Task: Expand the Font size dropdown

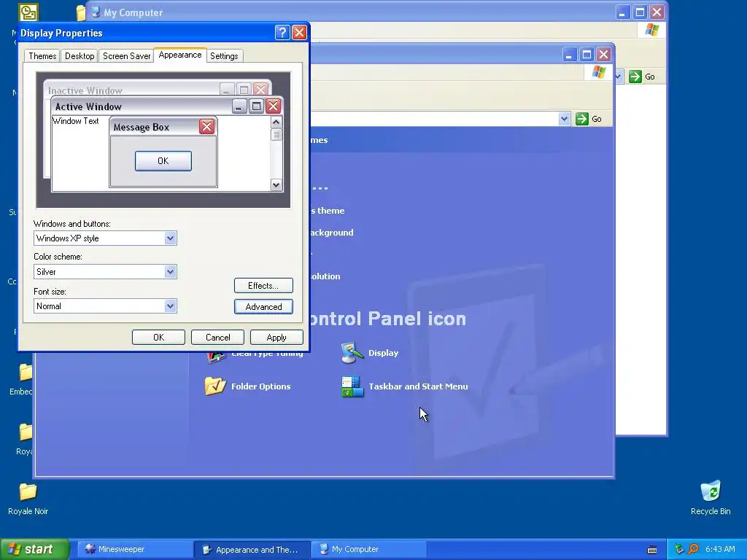Action: pyautogui.click(x=170, y=306)
